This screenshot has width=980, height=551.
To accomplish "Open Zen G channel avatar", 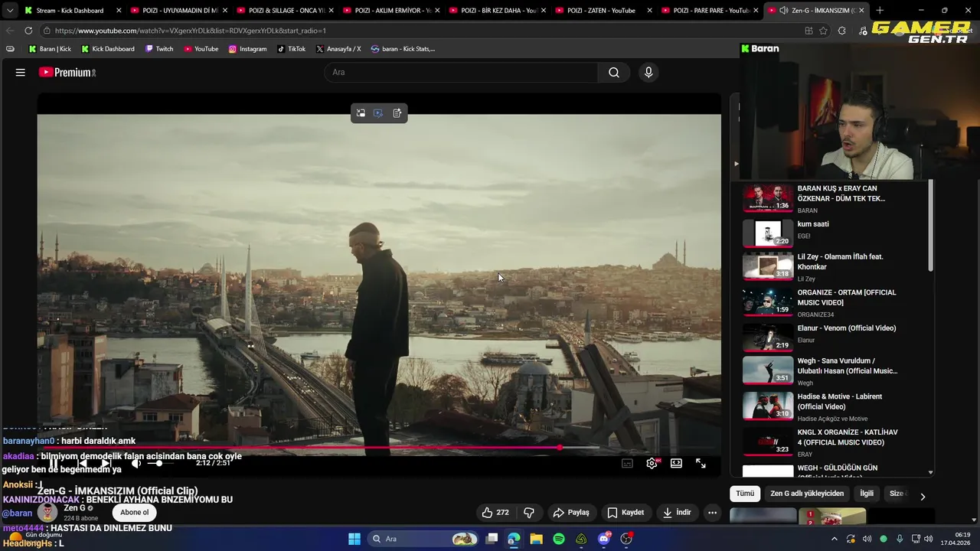I will click(x=47, y=513).
